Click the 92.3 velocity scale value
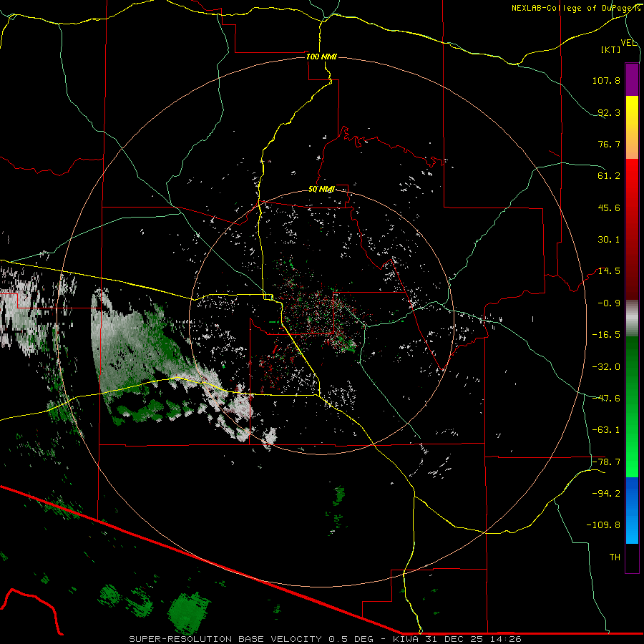This screenshot has height=644, width=644. [609, 112]
